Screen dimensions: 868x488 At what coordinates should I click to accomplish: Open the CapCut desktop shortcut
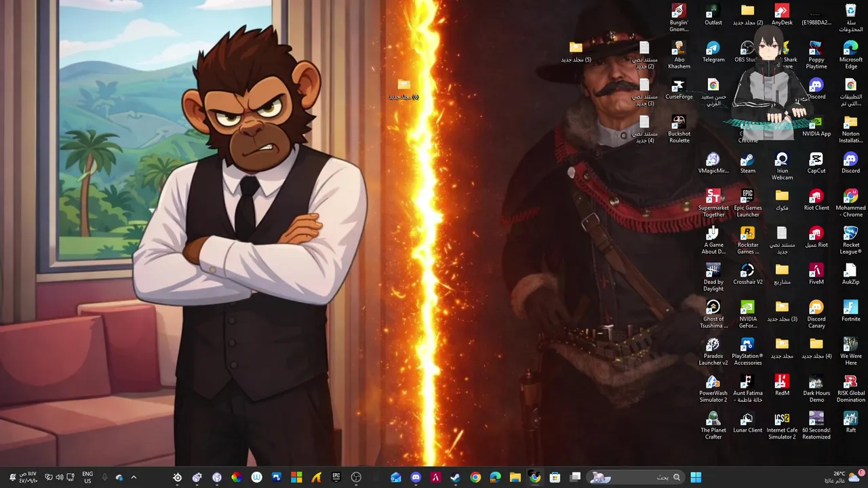[x=816, y=163]
